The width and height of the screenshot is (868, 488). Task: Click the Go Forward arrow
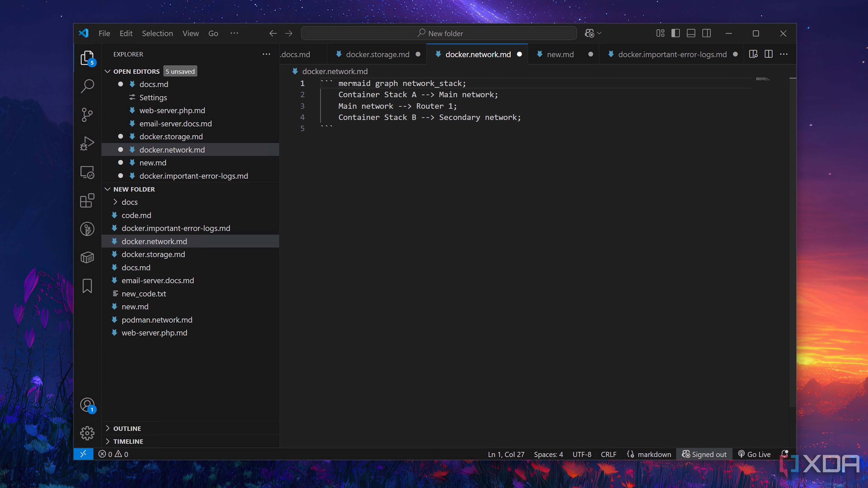click(x=289, y=33)
